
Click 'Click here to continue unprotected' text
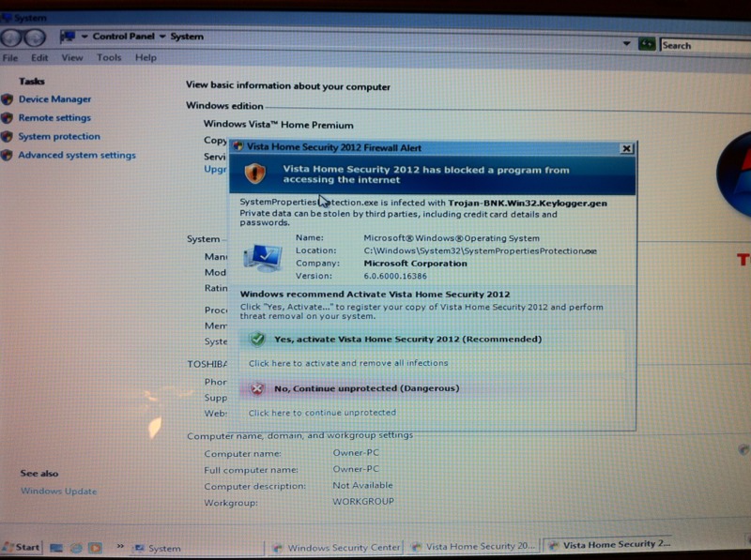coord(322,413)
